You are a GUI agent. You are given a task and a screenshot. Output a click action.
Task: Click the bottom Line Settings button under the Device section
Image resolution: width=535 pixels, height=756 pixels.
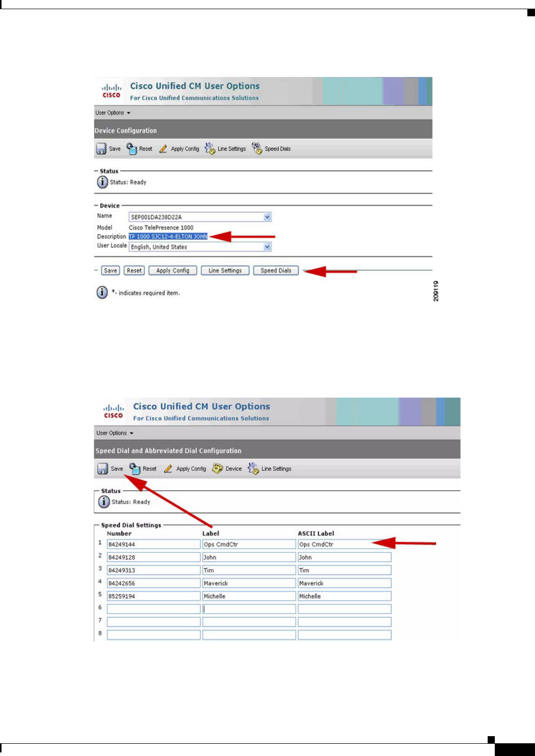[225, 271]
